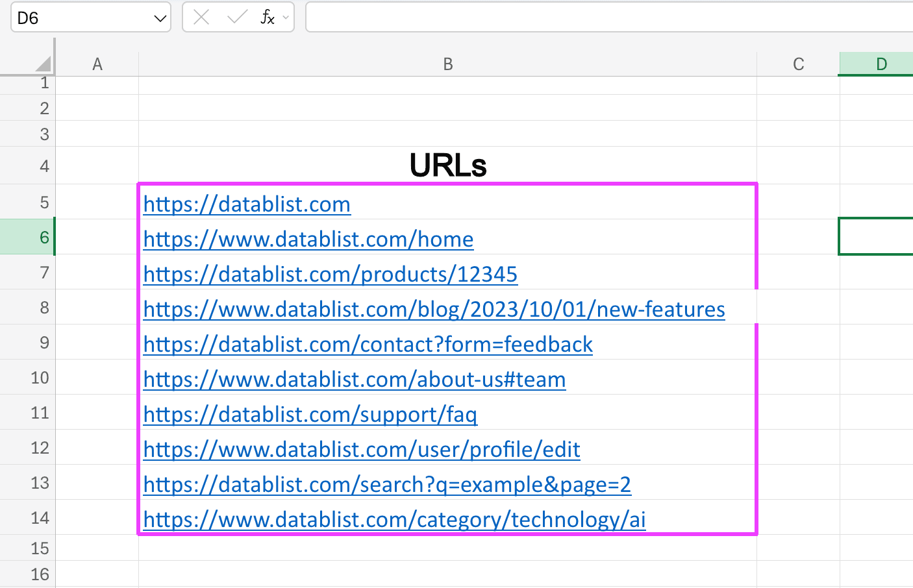Click the Enter checkmark icon

tap(236, 18)
